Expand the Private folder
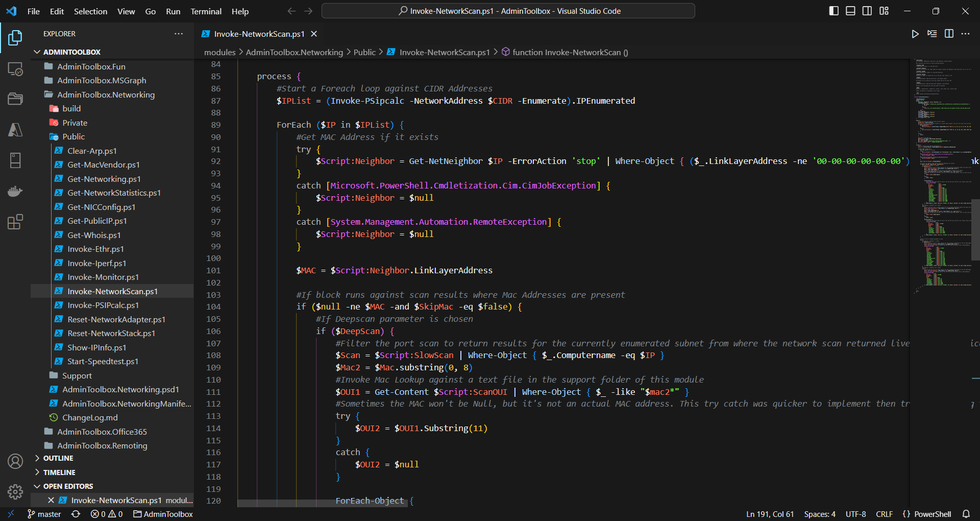 [112, 123]
